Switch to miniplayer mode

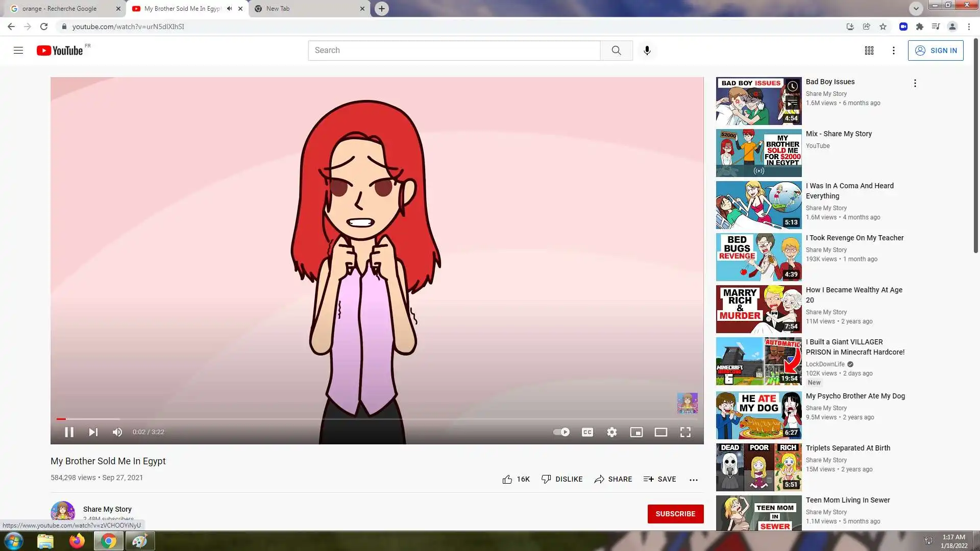click(636, 432)
